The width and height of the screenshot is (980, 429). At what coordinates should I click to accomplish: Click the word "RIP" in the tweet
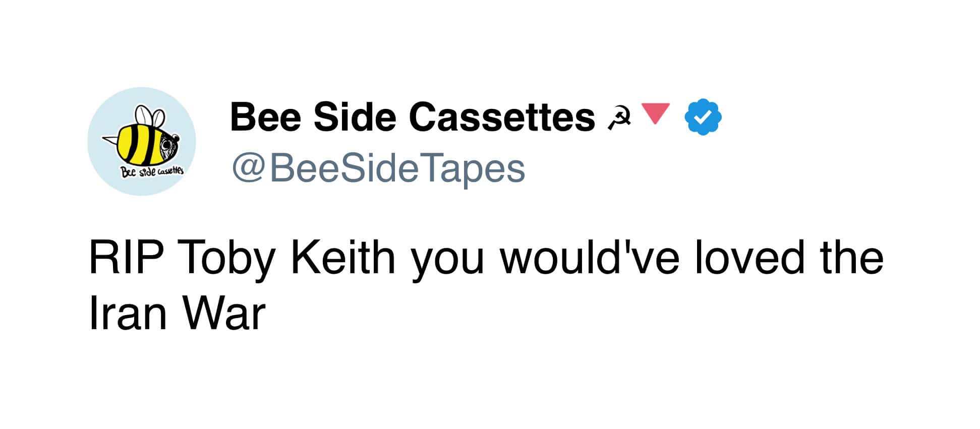coord(126,258)
